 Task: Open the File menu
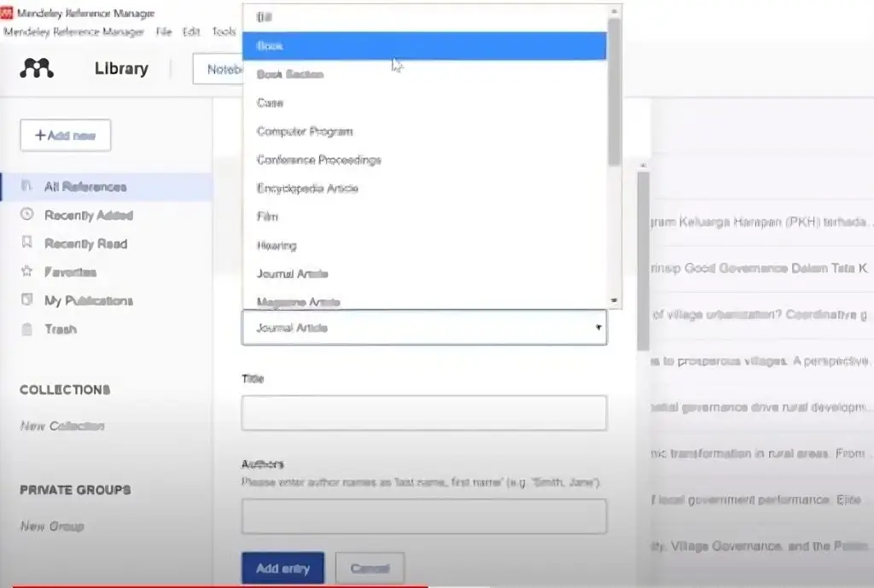click(165, 31)
